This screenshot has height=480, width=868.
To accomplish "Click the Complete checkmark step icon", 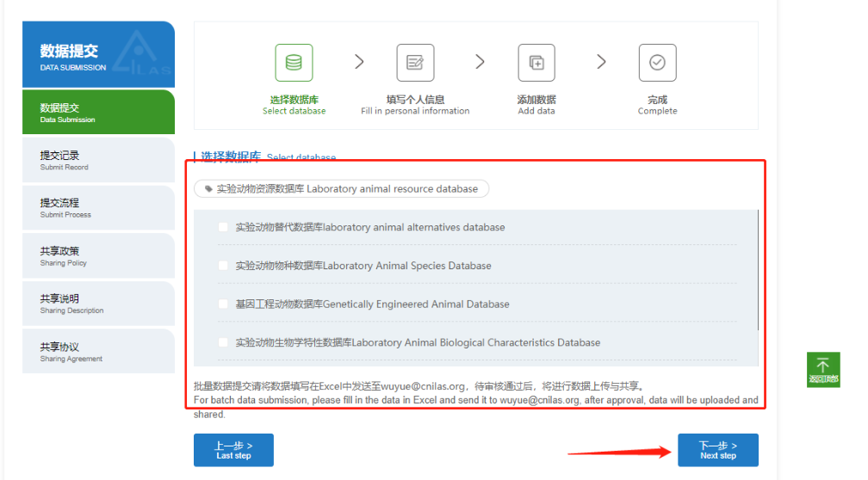I will click(657, 63).
